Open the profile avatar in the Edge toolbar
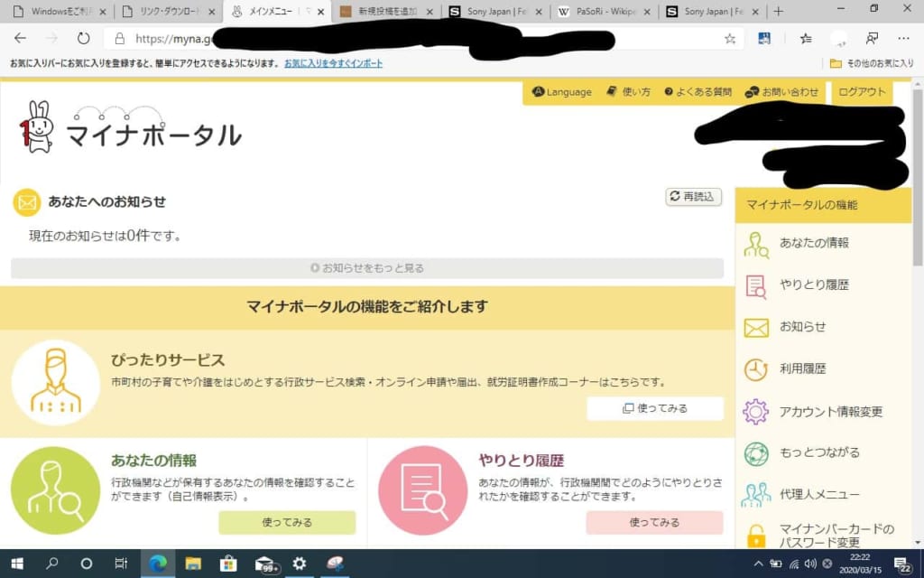The image size is (924, 578). pos(838,39)
